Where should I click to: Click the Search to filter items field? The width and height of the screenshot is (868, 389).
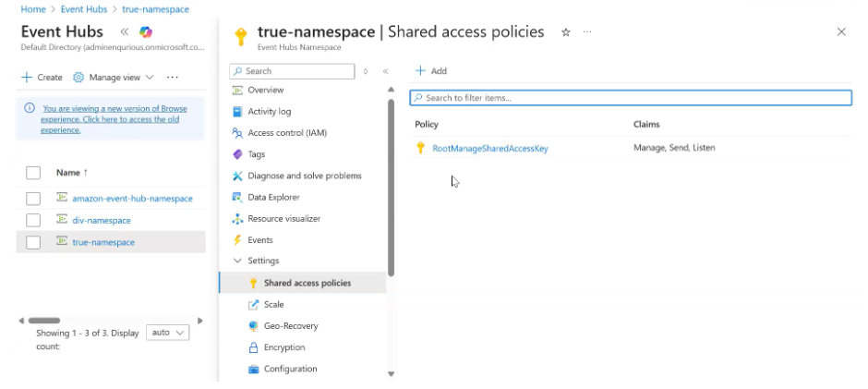(x=631, y=98)
